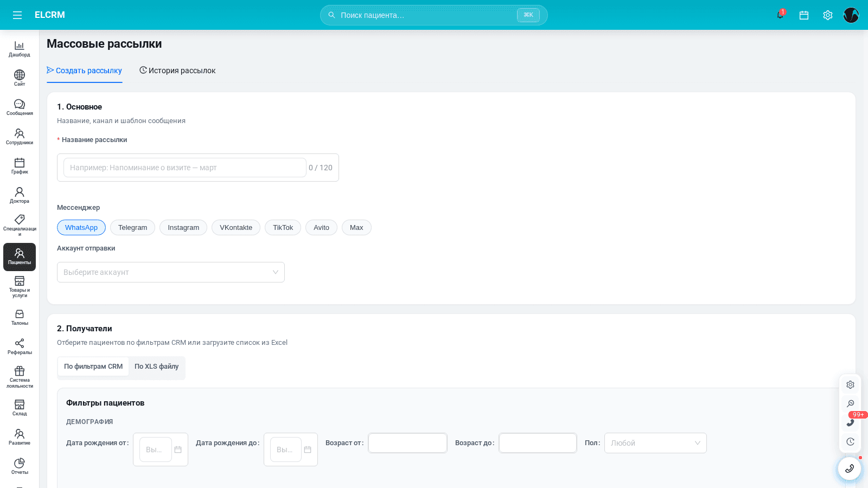The width and height of the screenshot is (868, 488).
Task: Click the floating panel search icon
Action: (x=850, y=404)
